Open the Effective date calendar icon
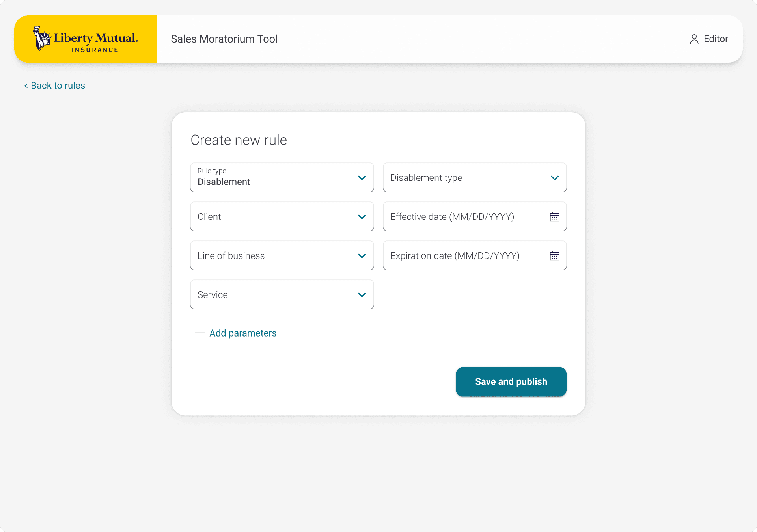 554,217
